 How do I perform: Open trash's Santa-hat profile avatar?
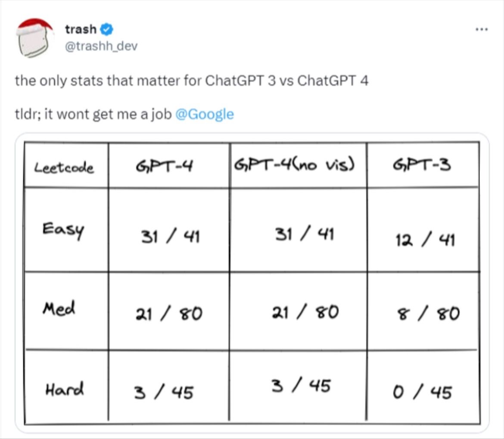(x=34, y=38)
